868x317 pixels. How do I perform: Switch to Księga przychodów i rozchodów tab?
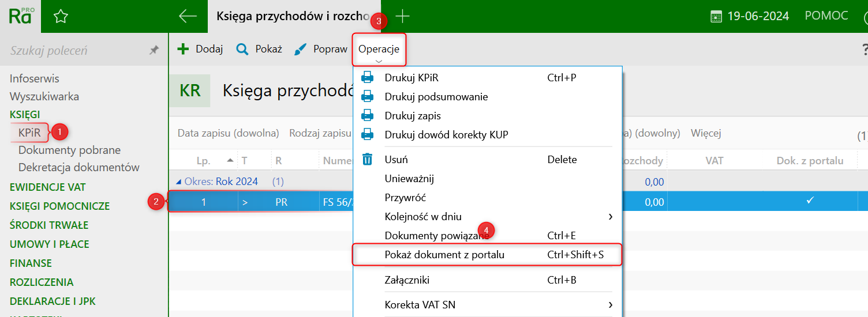click(293, 16)
